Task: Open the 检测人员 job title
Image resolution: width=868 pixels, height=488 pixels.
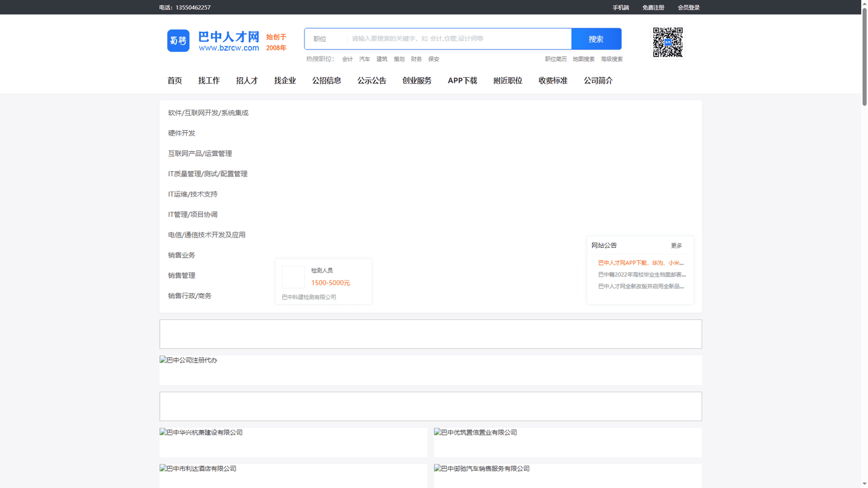Action: [x=322, y=271]
